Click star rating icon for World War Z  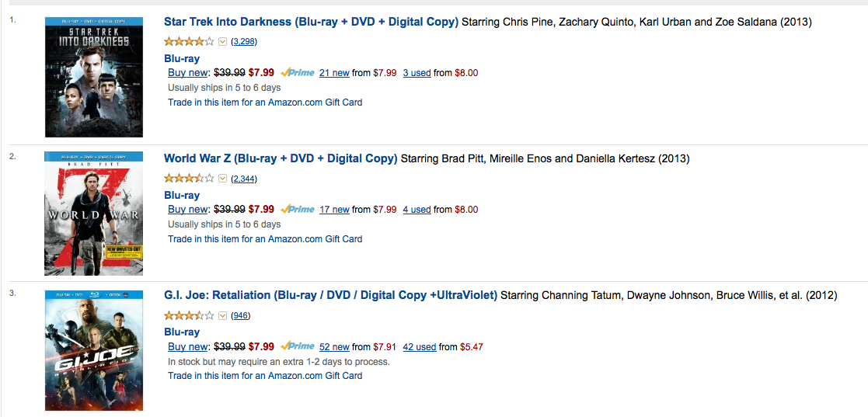[x=189, y=178]
